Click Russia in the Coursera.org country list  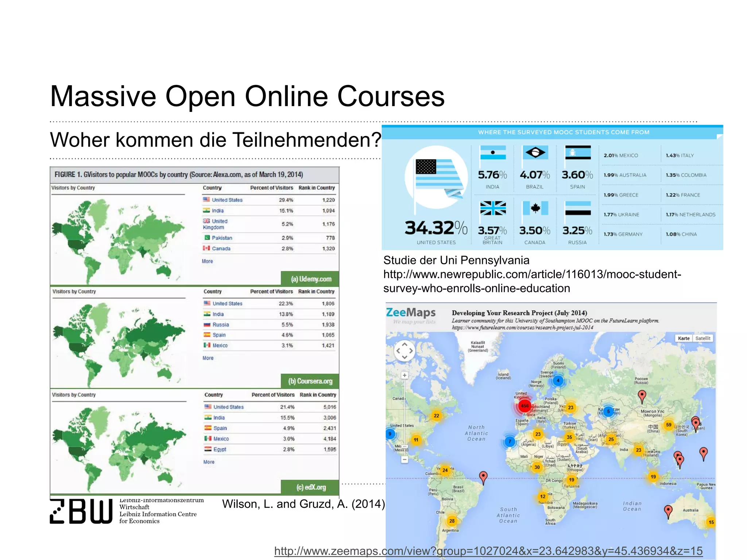coord(221,324)
